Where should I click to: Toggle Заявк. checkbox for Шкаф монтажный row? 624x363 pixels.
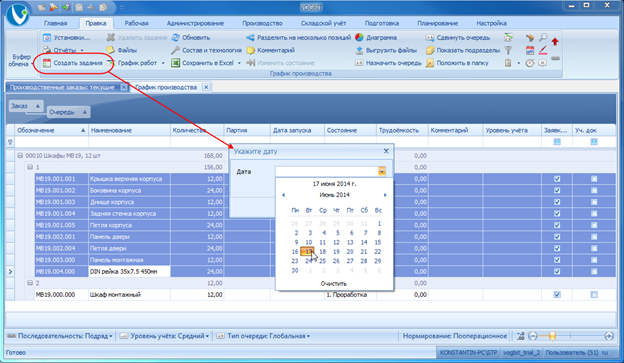pyautogui.click(x=557, y=295)
